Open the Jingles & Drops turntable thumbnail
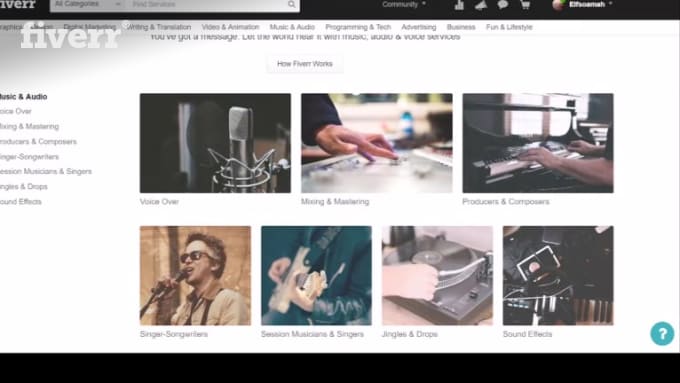The height and width of the screenshot is (383, 680). (437, 275)
